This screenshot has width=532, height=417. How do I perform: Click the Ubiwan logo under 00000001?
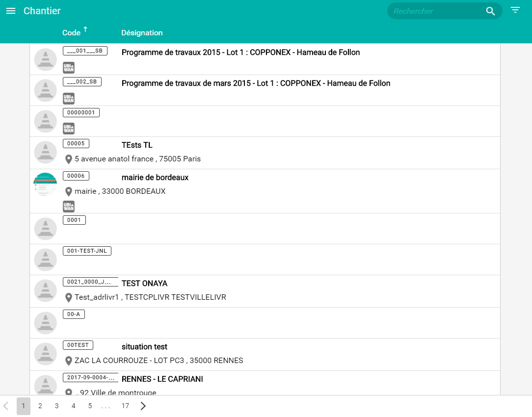pos(69,129)
